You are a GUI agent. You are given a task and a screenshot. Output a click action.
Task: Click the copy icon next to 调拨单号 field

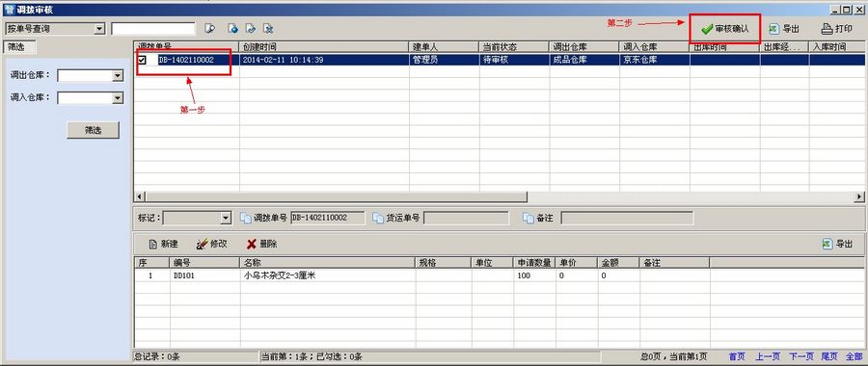[x=246, y=218]
